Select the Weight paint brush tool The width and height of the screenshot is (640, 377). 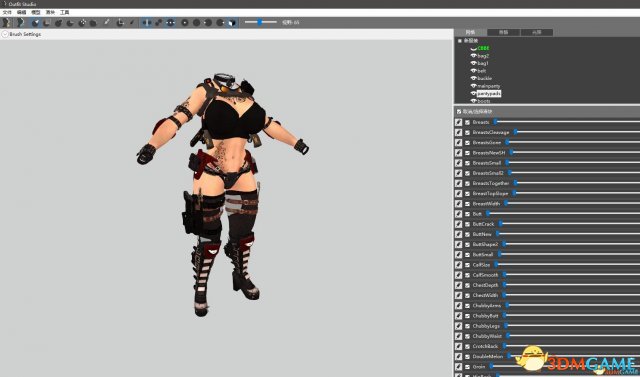[107, 22]
